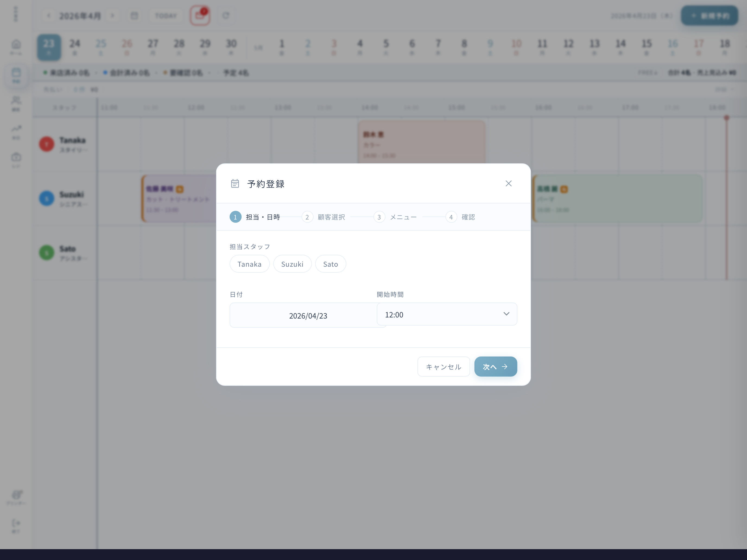Screen dimensions: 747x560
Task: Go to the previous month chevron
Action: [x=49, y=15]
